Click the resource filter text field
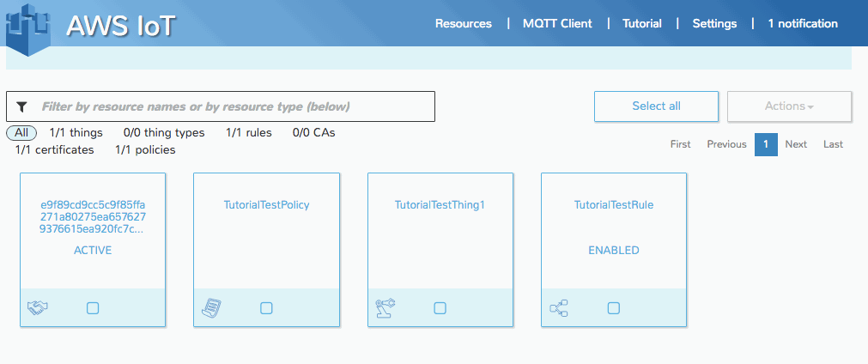 (221, 106)
